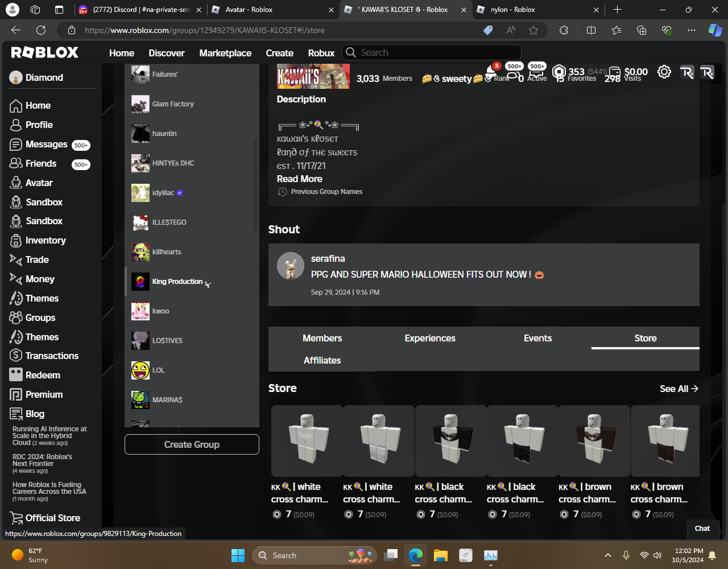This screenshot has width=728, height=569.
Task: Click the last R+ extension icon in the header
Action: [707, 72]
